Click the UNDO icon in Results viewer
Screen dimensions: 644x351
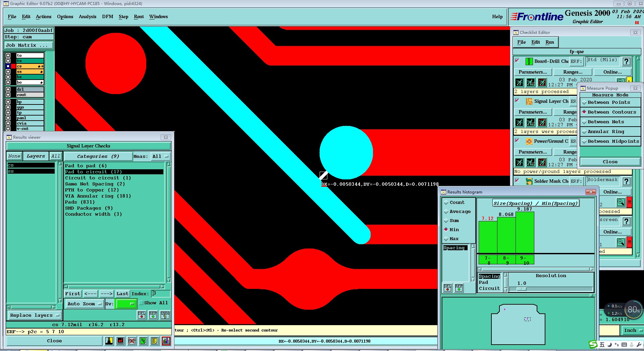point(165,315)
